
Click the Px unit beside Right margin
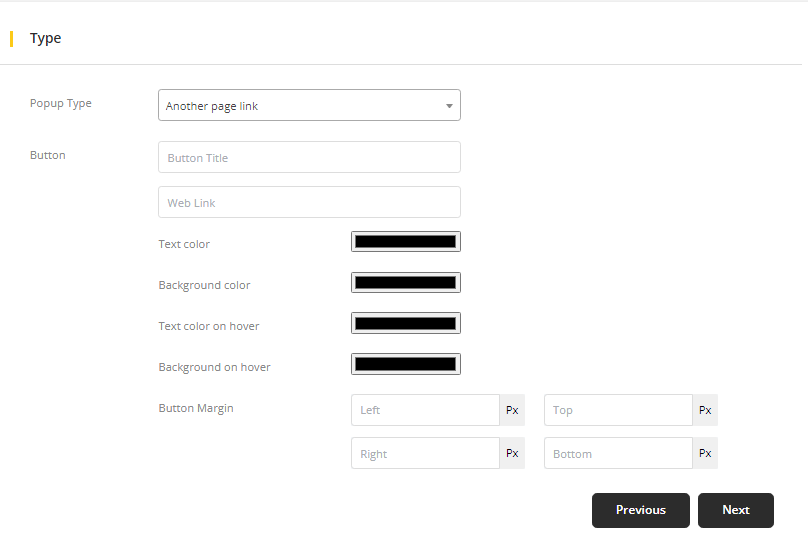512,454
